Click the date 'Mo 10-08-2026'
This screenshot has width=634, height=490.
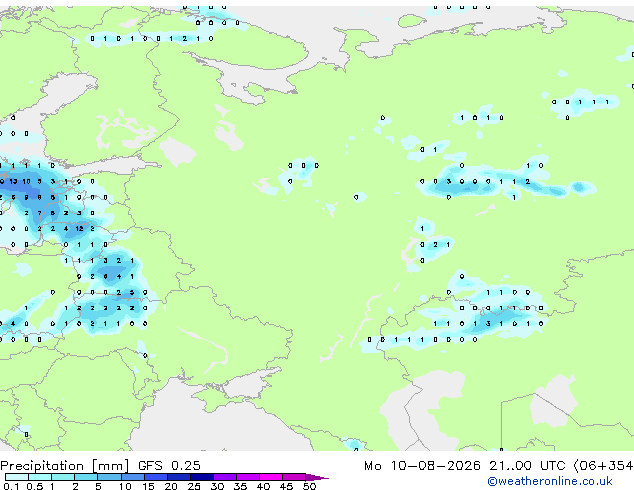click(x=422, y=466)
